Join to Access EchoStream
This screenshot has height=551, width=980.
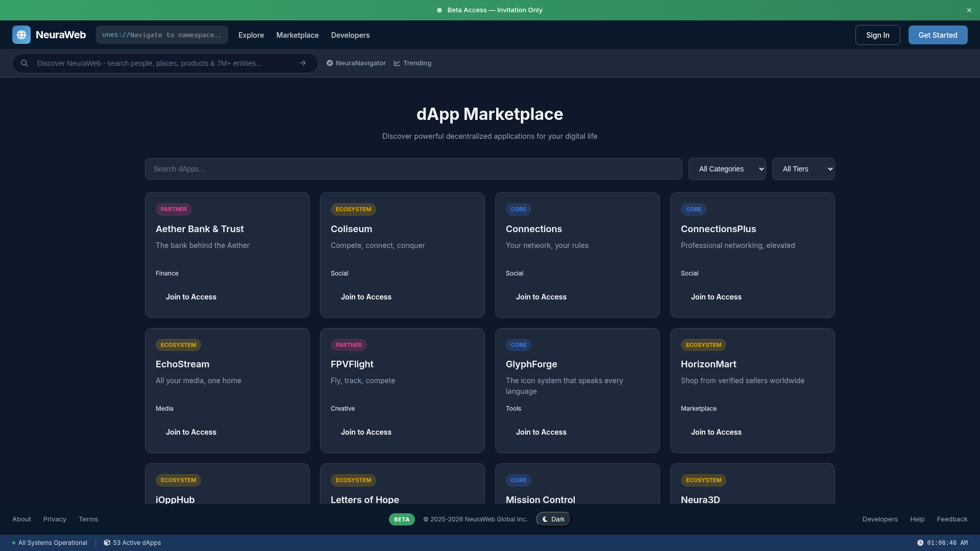(191, 432)
